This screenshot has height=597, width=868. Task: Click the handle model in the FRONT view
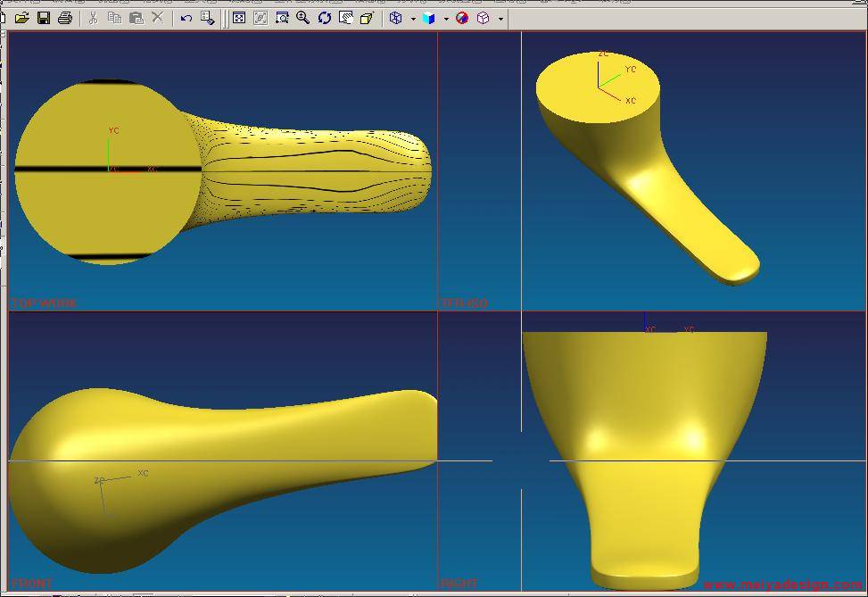coord(223,446)
